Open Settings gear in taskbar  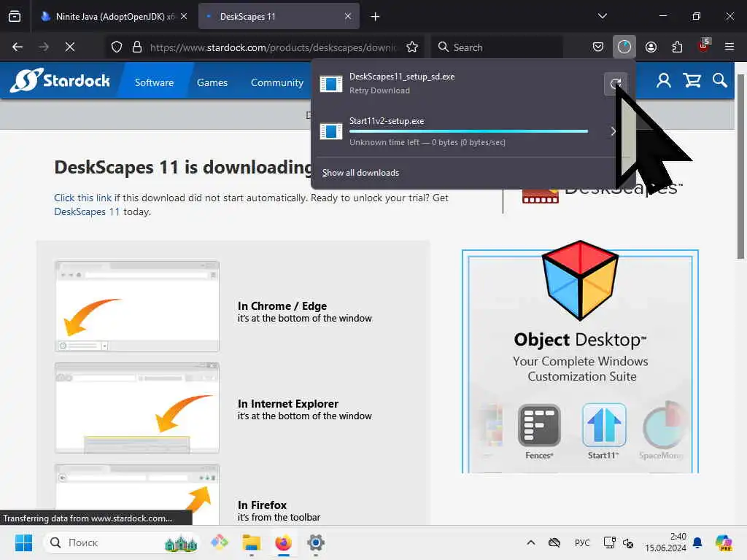pos(315,542)
